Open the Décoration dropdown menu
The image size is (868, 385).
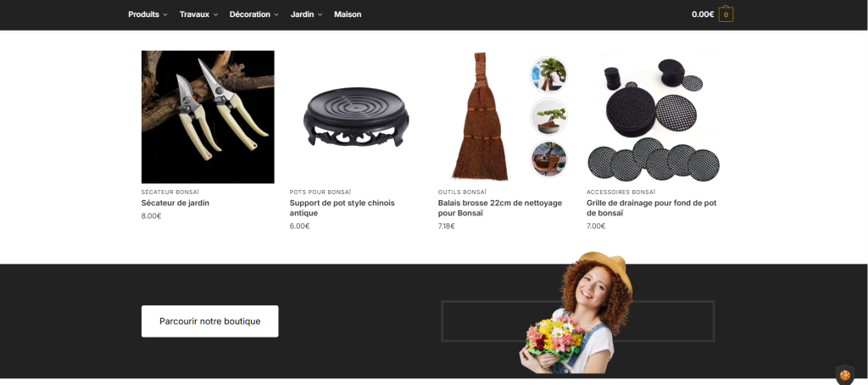(x=254, y=14)
